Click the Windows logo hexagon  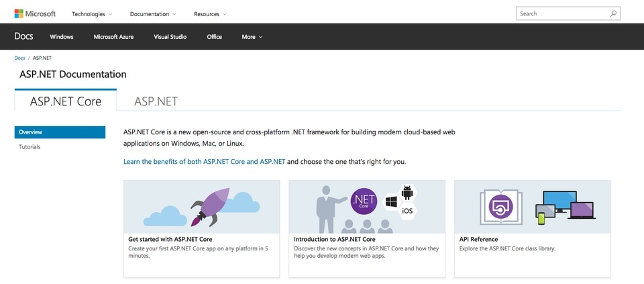[391, 201]
